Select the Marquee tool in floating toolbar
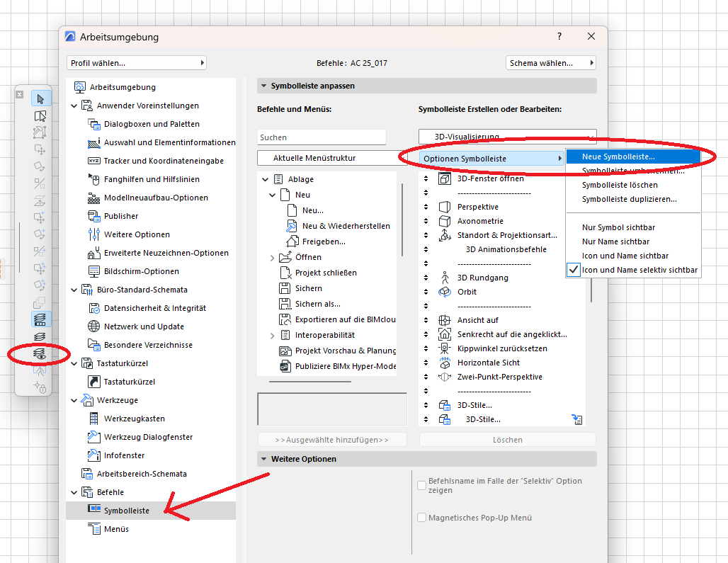 click(40, 116)
